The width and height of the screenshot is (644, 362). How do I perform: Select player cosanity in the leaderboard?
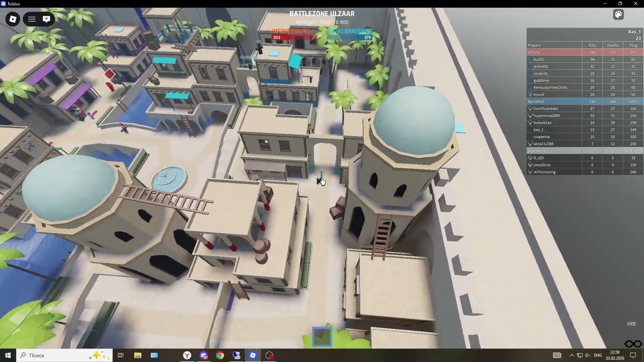point(585,73)
